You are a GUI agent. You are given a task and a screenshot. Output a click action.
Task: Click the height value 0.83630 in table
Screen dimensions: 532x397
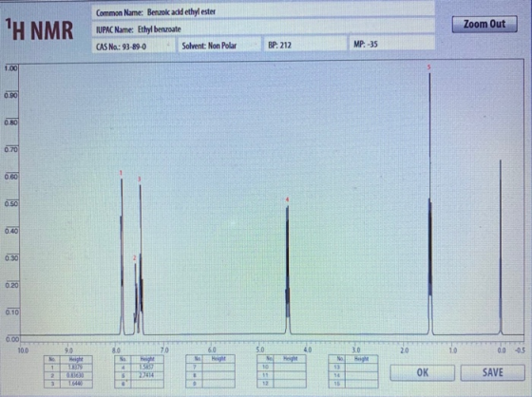(76, 375)
